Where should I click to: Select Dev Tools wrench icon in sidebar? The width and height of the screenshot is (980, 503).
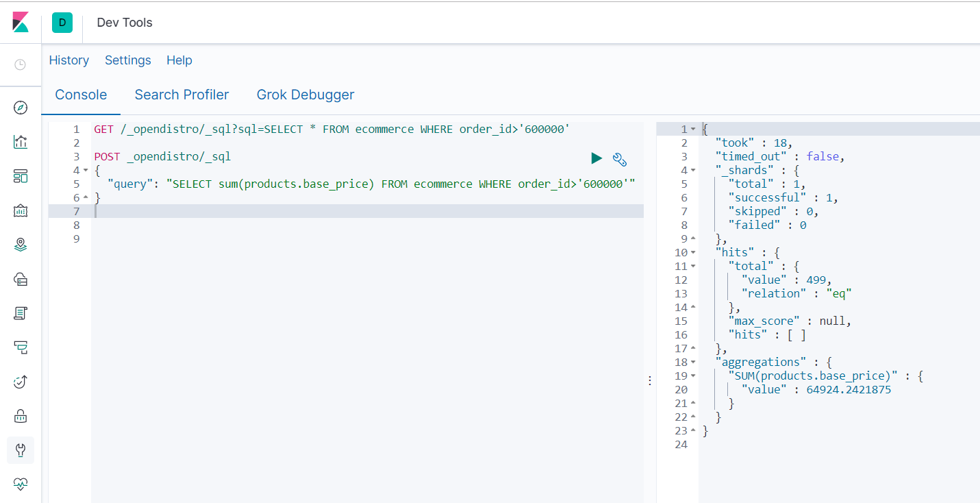21,450
